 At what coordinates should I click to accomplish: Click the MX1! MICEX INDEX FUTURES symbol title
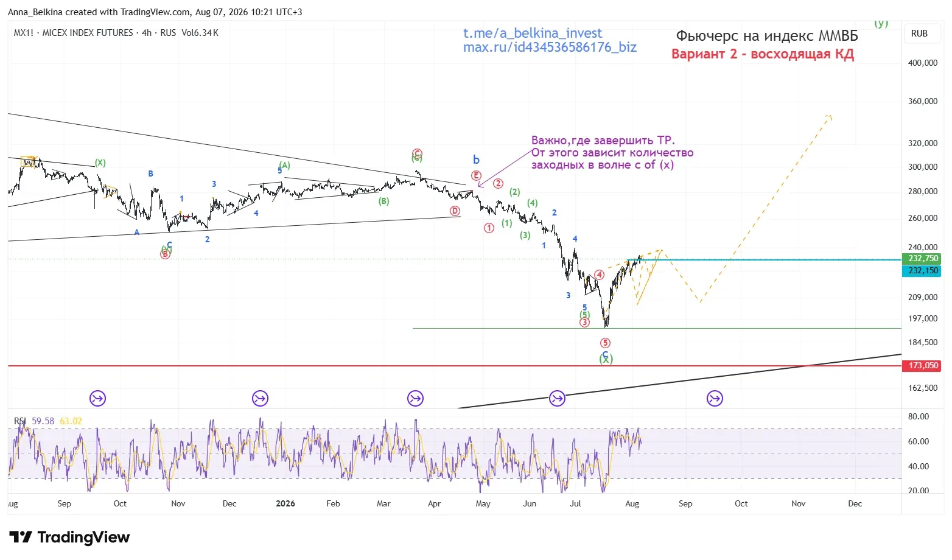74,33
